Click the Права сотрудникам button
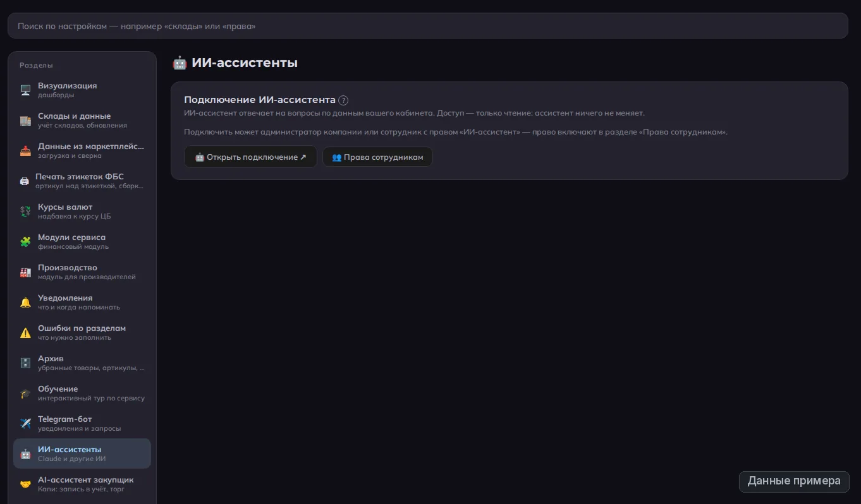861x504 pixels. 377,157
